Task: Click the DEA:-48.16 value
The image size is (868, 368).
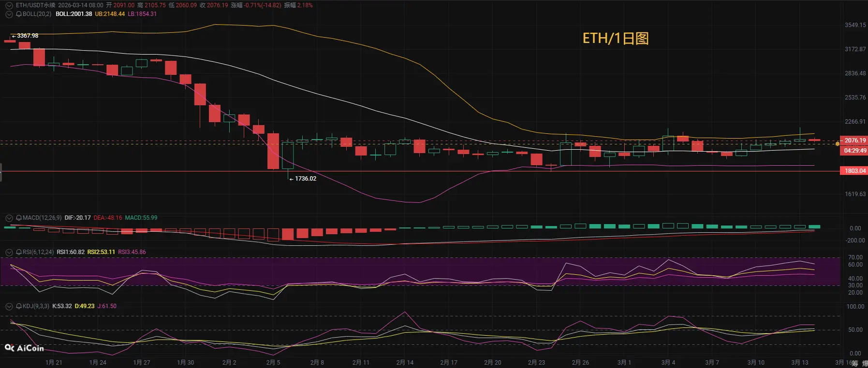Action: [x=108, y=218]
